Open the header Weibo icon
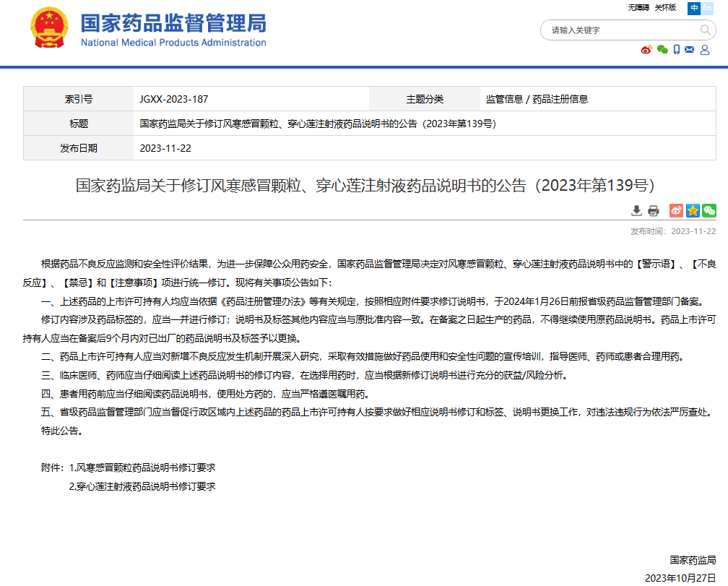The width and height of the screenshot is (728, 586). pyautogui.click(x=646, y=49)
